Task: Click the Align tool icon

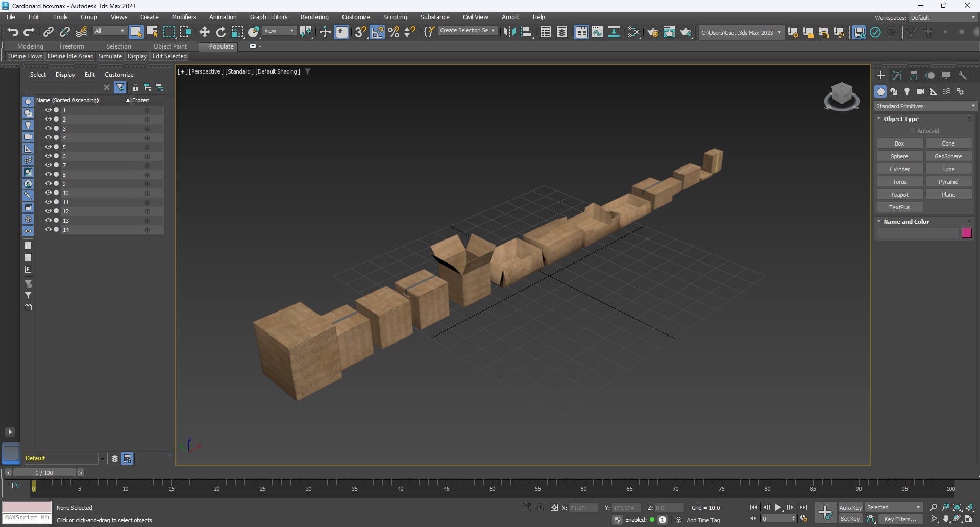Action: pyautogui.click(x=526, y=32)
